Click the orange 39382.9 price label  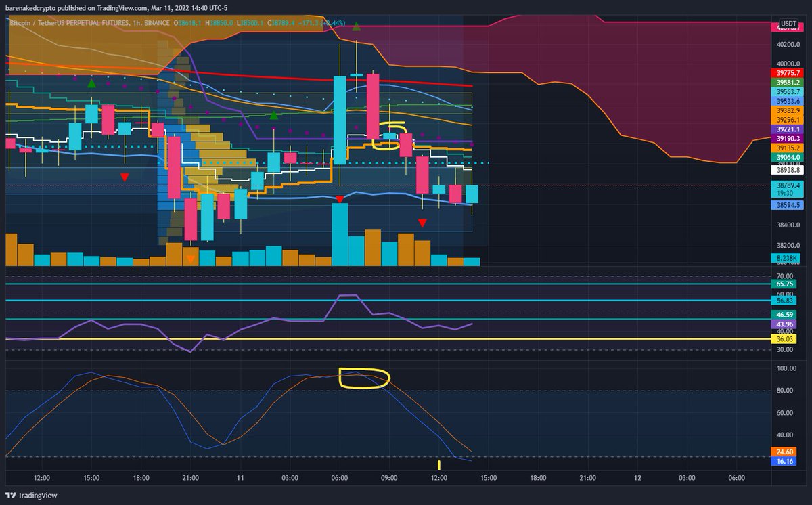[x=787, y=110]
